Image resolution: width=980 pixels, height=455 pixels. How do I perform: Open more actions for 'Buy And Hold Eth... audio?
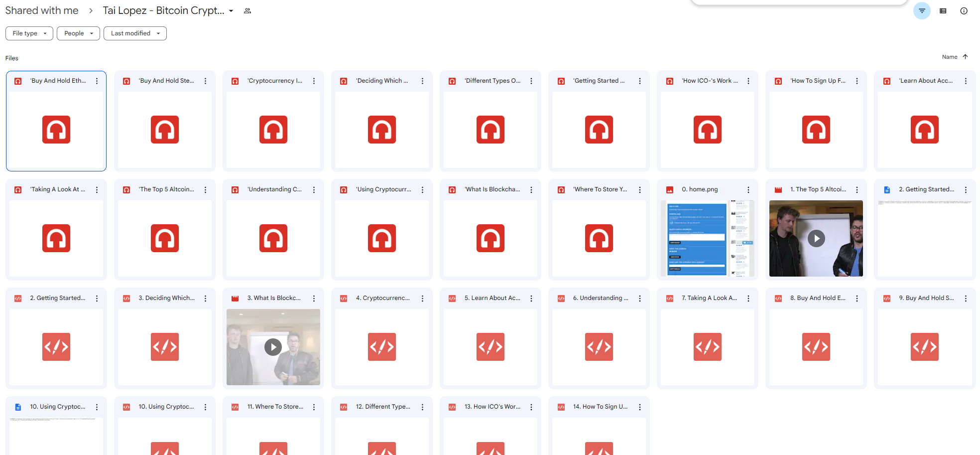97,81
